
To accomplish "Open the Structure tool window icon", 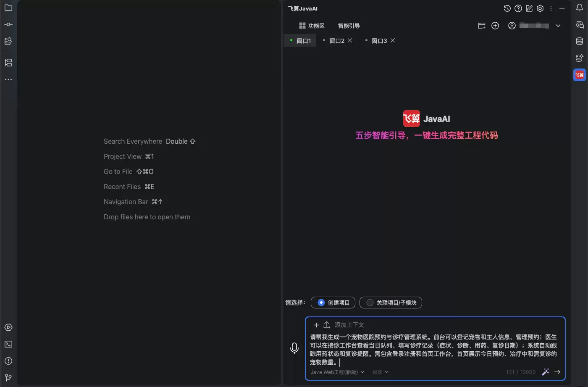I will point(8,63).
